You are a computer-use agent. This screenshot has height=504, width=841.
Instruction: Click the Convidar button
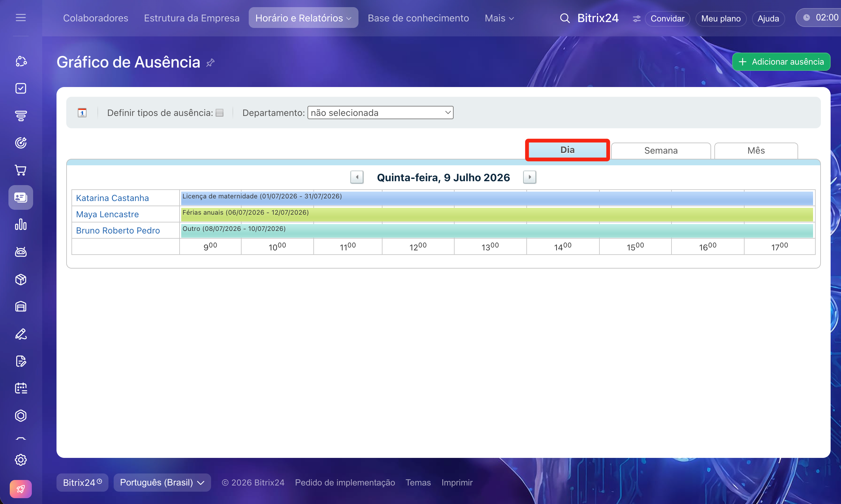pyautogui.click(x=667, y=19)
